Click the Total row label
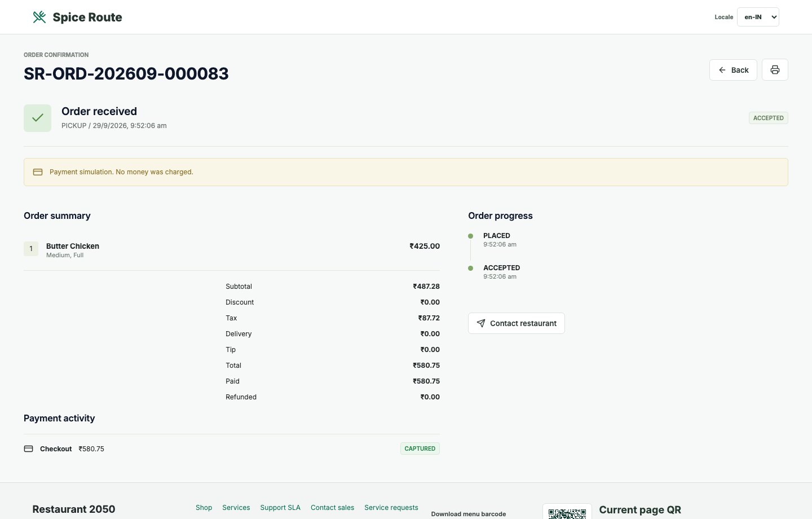Screen dimensions: 812x519 (x=233, y=366)
